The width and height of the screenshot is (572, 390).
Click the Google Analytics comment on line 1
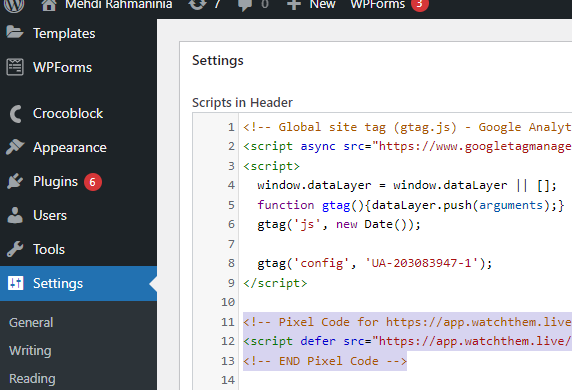(x=407, y=127)
